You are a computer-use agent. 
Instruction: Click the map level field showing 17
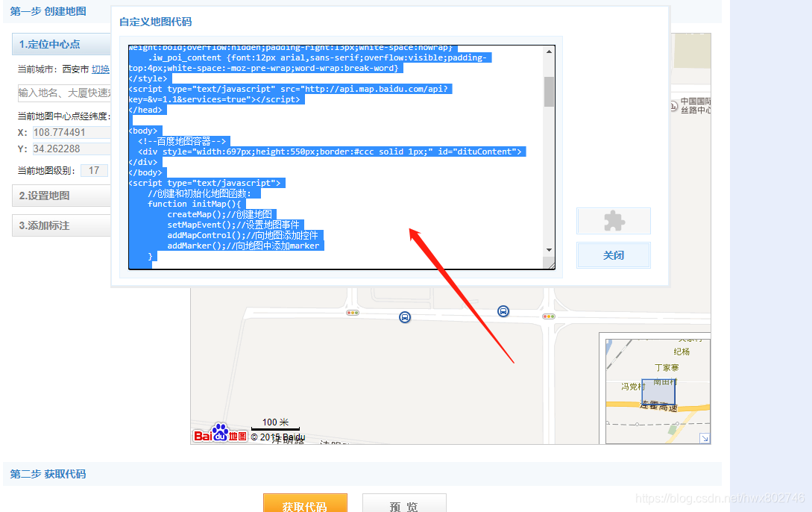click(x=94, y=170)
